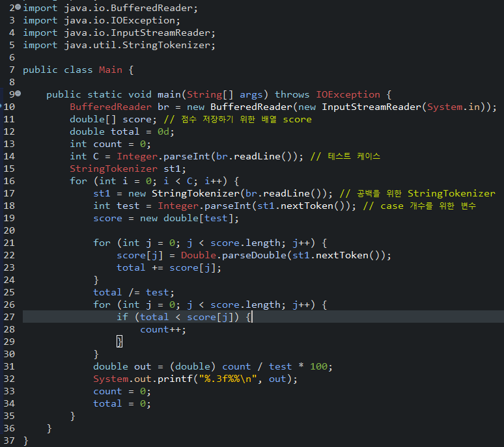Click the class name 'Main' on line 7
This screenshot has height=447, width=504.
(111, 70)
